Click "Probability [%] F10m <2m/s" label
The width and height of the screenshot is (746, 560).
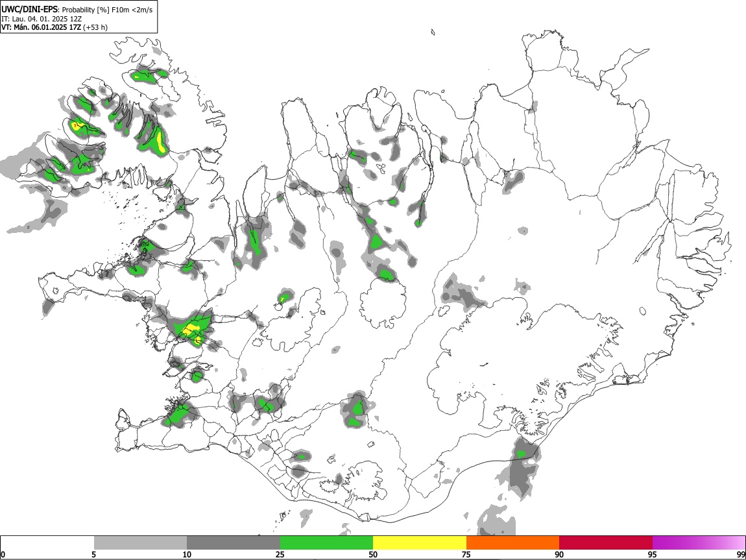tap(108, 10)
